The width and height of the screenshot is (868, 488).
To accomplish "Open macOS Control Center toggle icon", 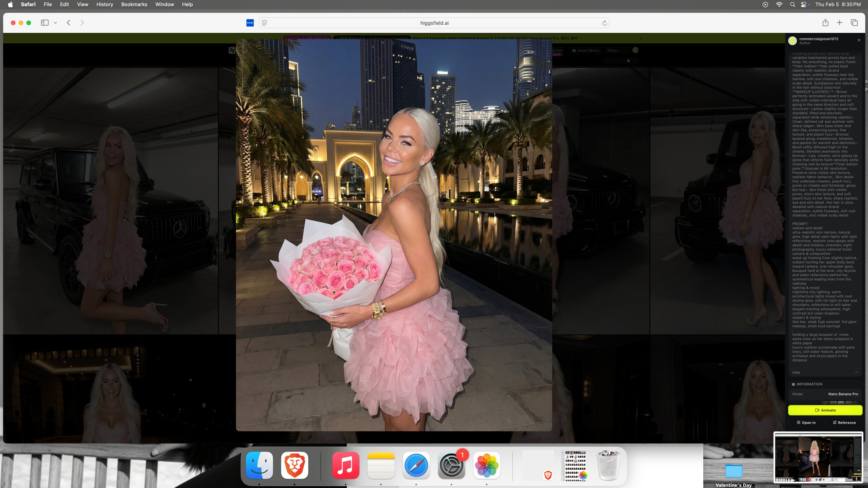I will (804, 4).
